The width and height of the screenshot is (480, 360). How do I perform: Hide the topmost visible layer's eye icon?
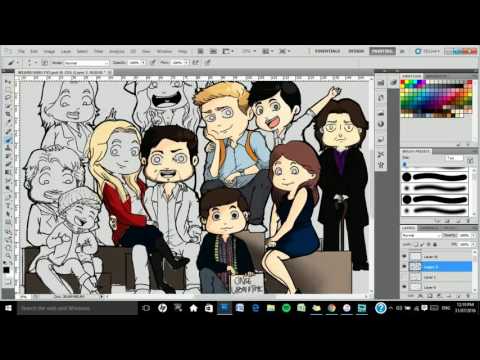405,256
